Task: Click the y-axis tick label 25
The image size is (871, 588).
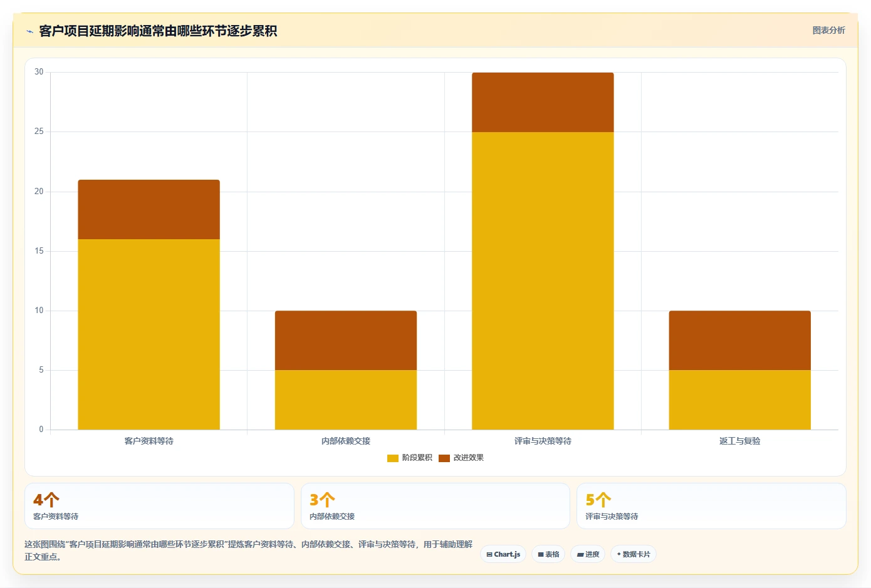Action: pos(39,132)
